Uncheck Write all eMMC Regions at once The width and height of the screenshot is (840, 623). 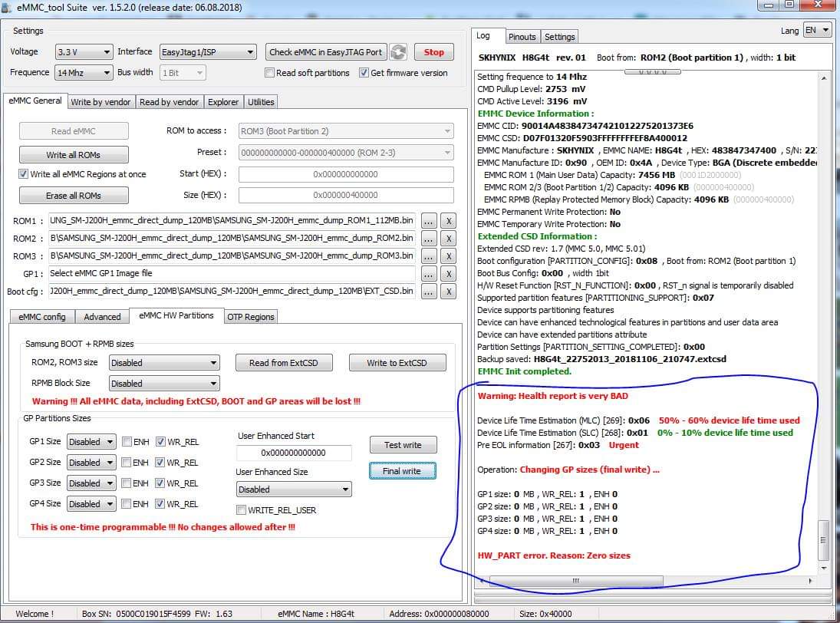(23, 174)
